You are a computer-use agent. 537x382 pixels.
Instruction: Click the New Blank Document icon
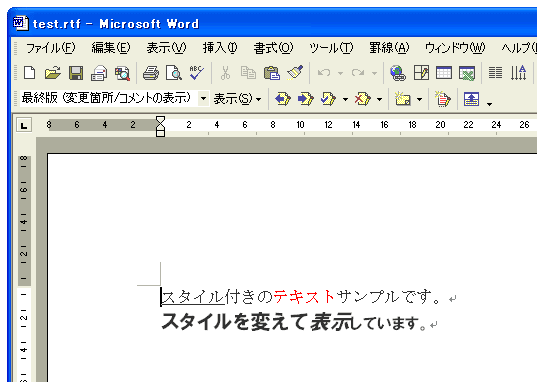pyautogui.click(x=29, y=73)
